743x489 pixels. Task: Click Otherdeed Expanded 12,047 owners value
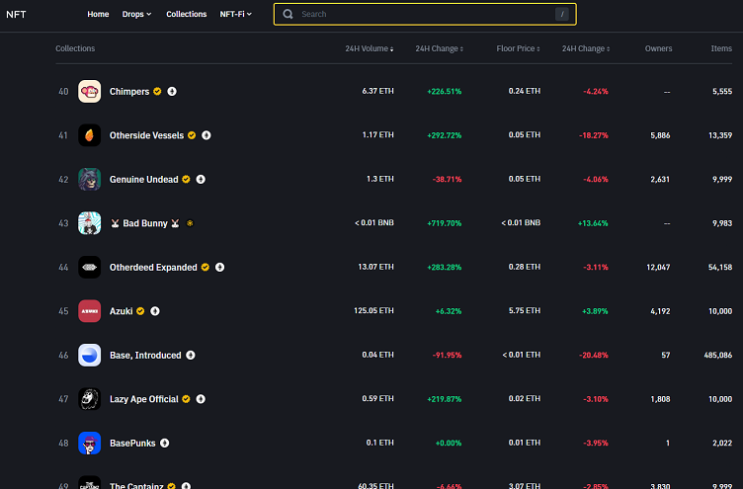click(x=658, y=267)
